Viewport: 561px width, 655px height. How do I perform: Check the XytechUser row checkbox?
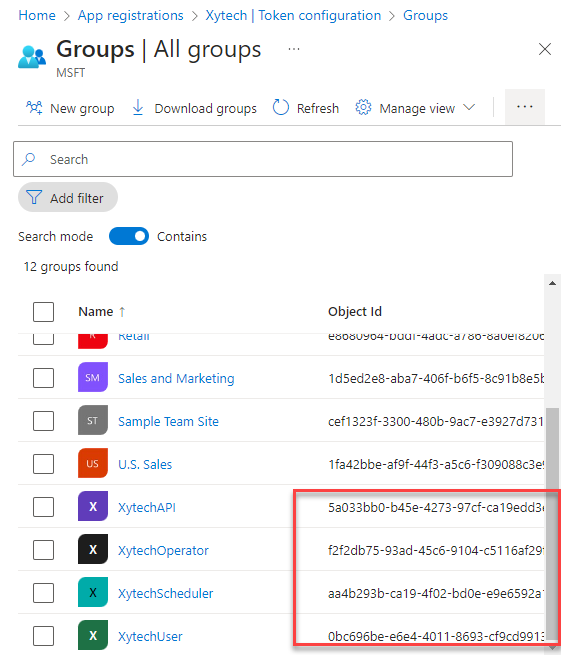[43, 636]
